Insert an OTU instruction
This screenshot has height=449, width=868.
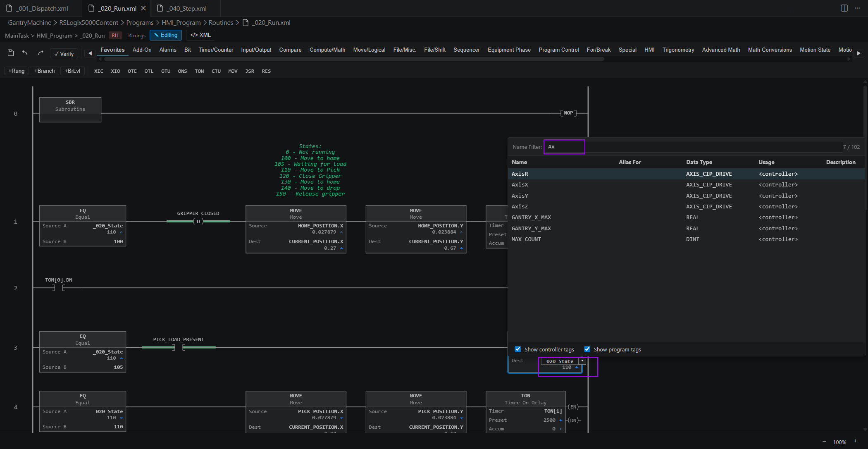click(x=166, y=71)
